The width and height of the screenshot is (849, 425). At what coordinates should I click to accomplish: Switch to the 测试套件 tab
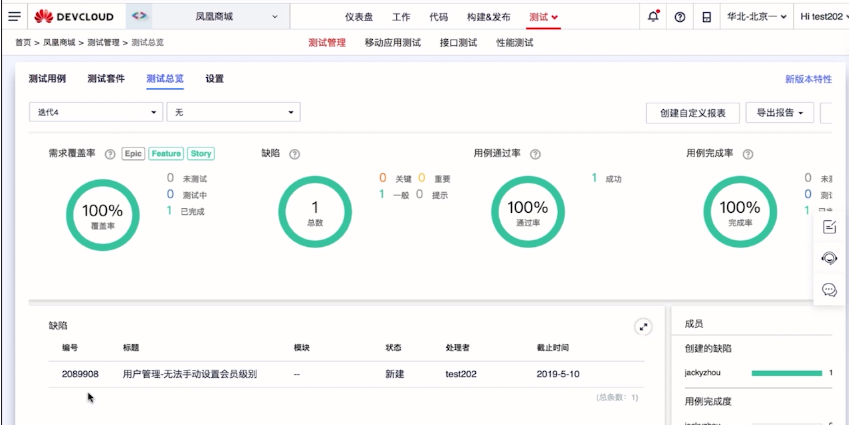coord(106,79)
